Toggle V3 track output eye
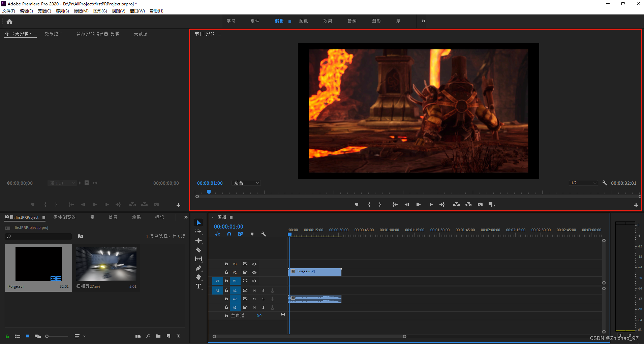 tap(254, 264)
